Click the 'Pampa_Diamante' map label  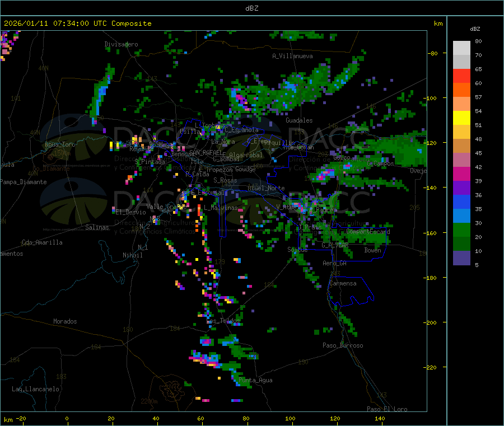click(24, 182)
